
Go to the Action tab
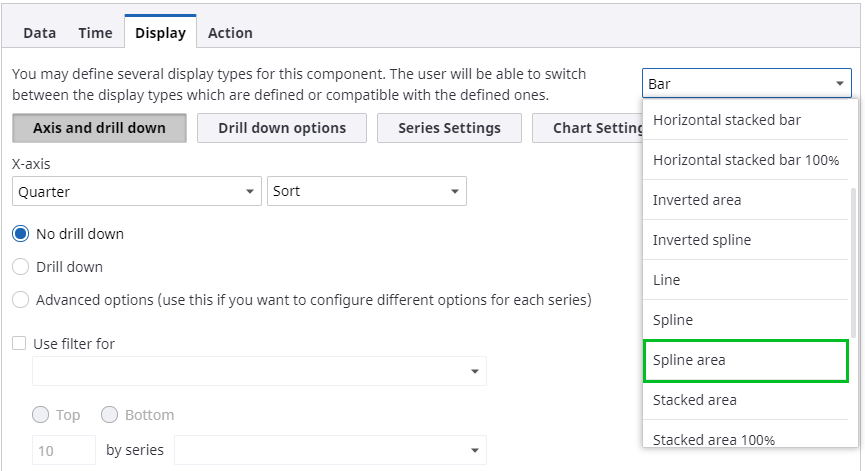click(230, 33)
